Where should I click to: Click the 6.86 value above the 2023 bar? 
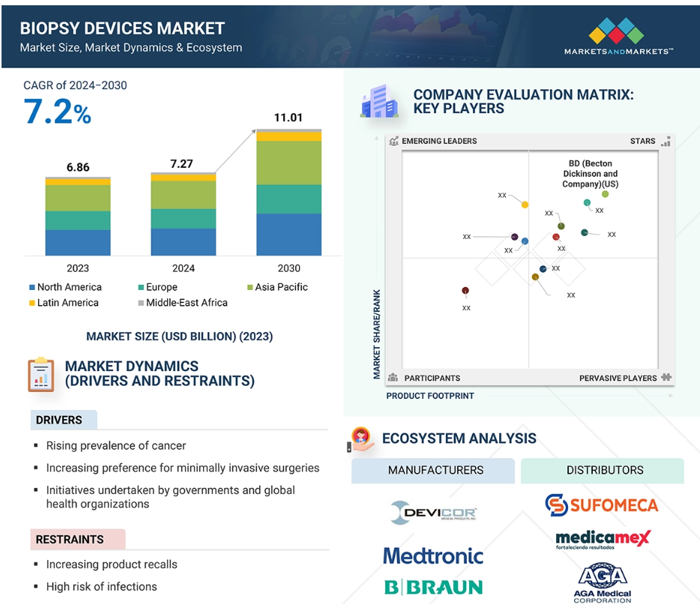click(78, 167)
